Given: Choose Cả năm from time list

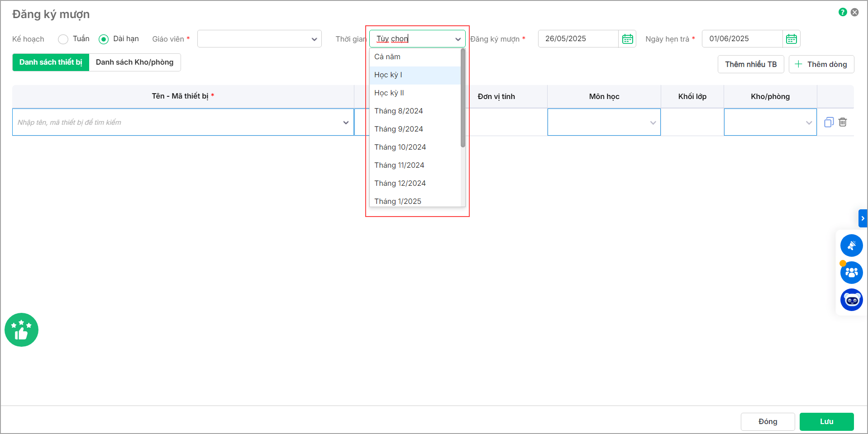Looking at the screenshot, I should click(415, 57).
